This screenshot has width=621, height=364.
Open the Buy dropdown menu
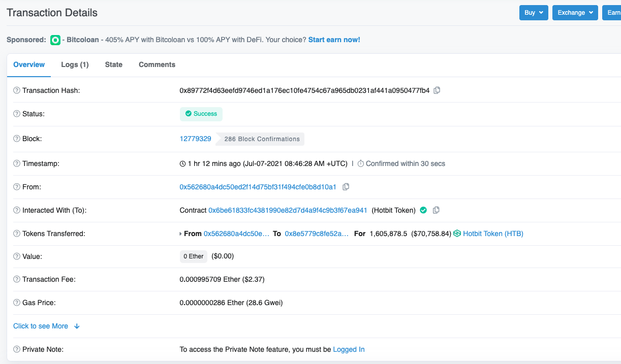(534, 13)
